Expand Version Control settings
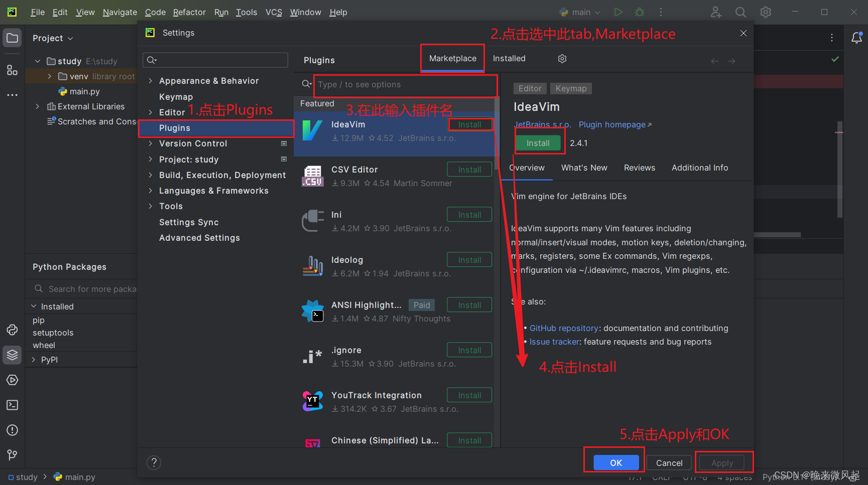Image resolution: width=868 pixels, height=485 pixels. [151, 143]
